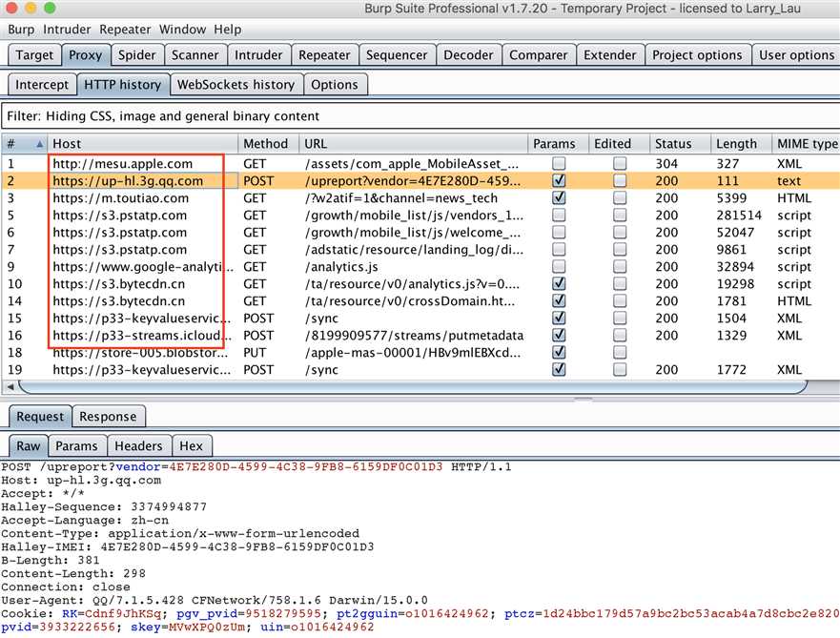Viewport: 840px width, 638px height.
Task: Switch to the Decoder tab
Action: [468, 55]
